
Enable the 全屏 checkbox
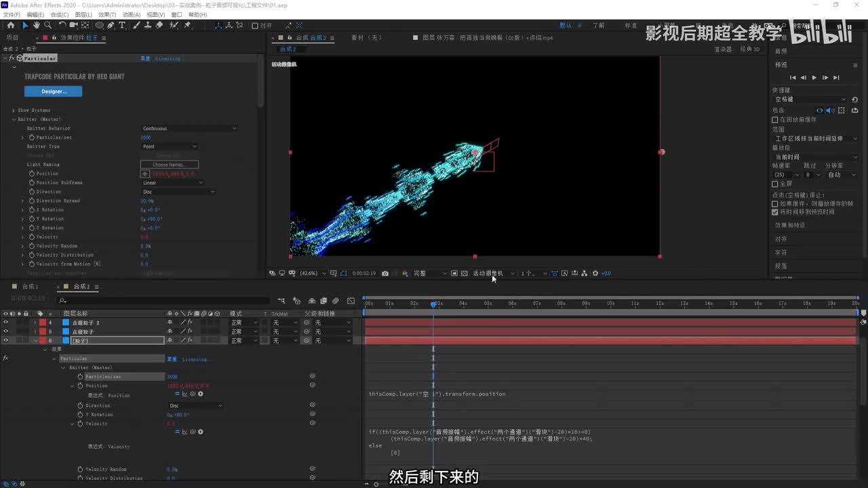tap(775, 184)
